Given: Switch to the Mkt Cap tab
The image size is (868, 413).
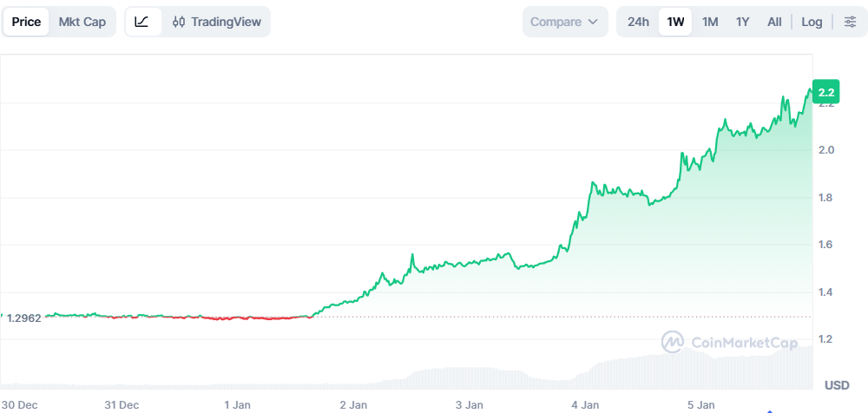Looking at the screenshot, I should 82,22.
